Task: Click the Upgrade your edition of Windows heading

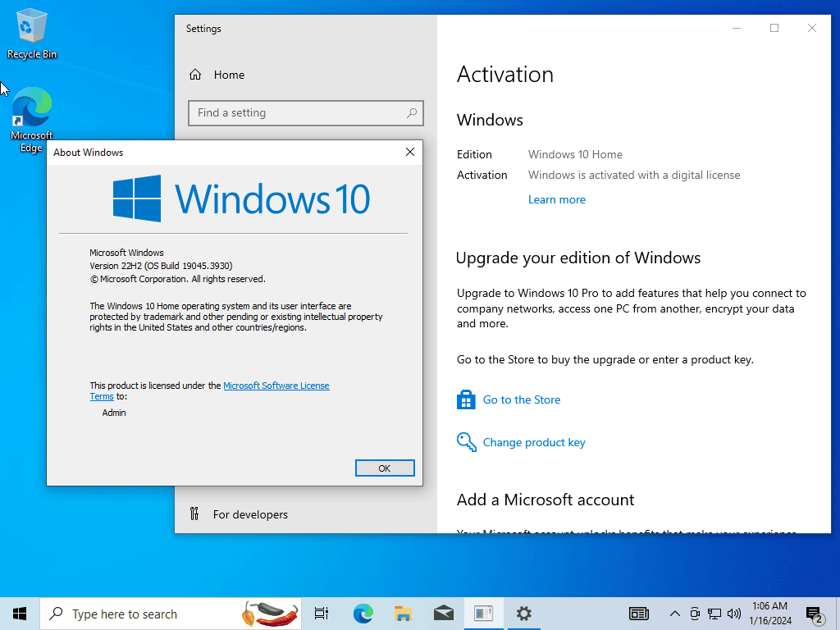Action: coord(578,258)
